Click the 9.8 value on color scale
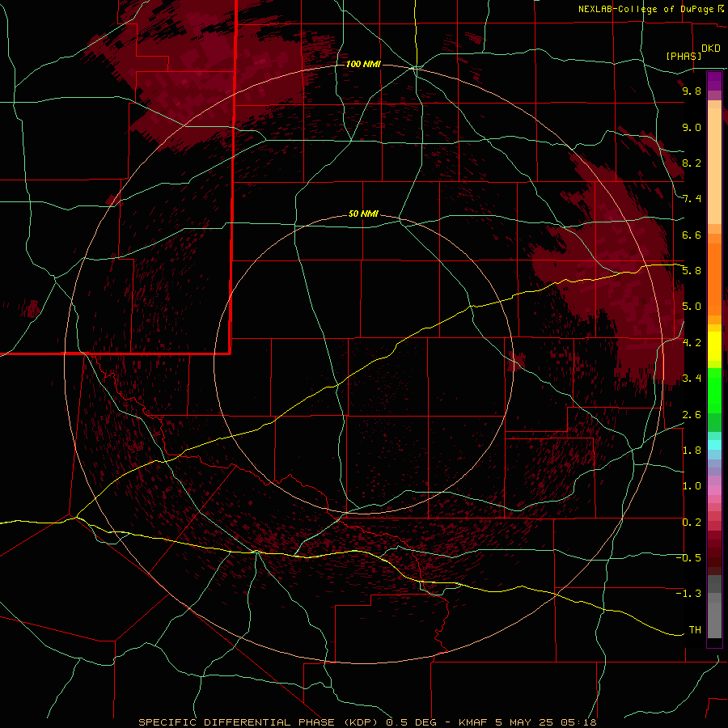Image resolution: width=728 pixels, height=728 pixels. (692, 91)
